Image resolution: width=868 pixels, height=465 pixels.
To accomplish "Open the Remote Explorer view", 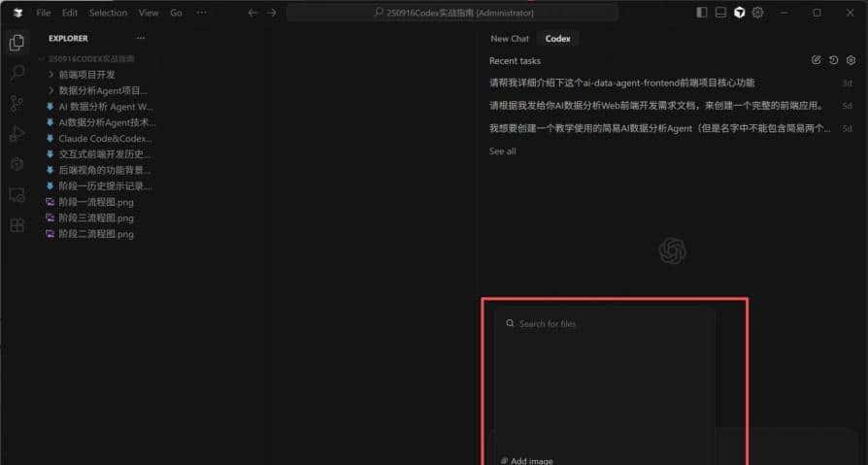I will (x=17, y=195).
